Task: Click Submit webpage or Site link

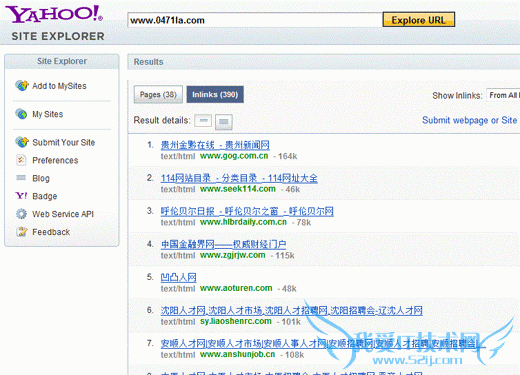Action: pyautogui.click(x=470, y=120)
